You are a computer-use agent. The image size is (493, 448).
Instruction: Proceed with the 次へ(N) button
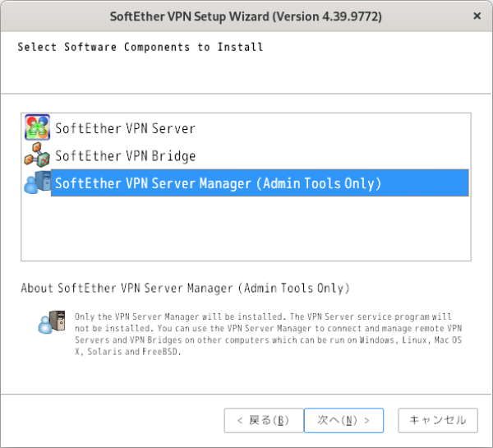pyautogui.click(x=343, y=420)
